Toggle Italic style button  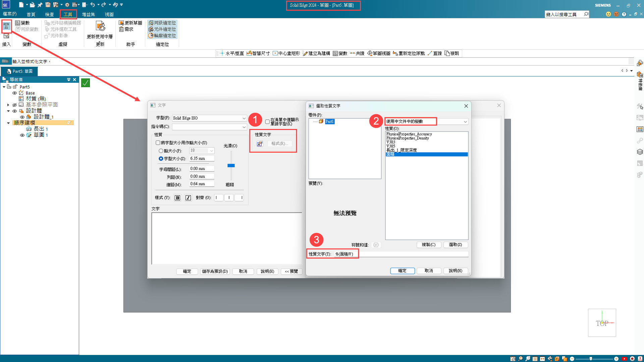click(188, 198)
